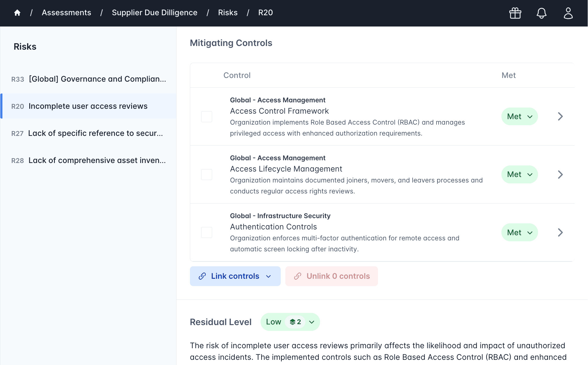
Task: Open Access Lifecycle Management details arrow
Action: pos(560,174)
